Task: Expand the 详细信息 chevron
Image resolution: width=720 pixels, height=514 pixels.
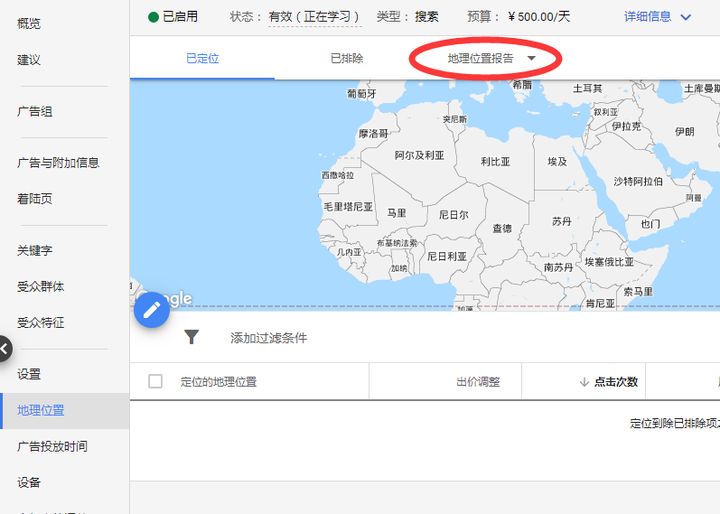Action: pos(686,17)
